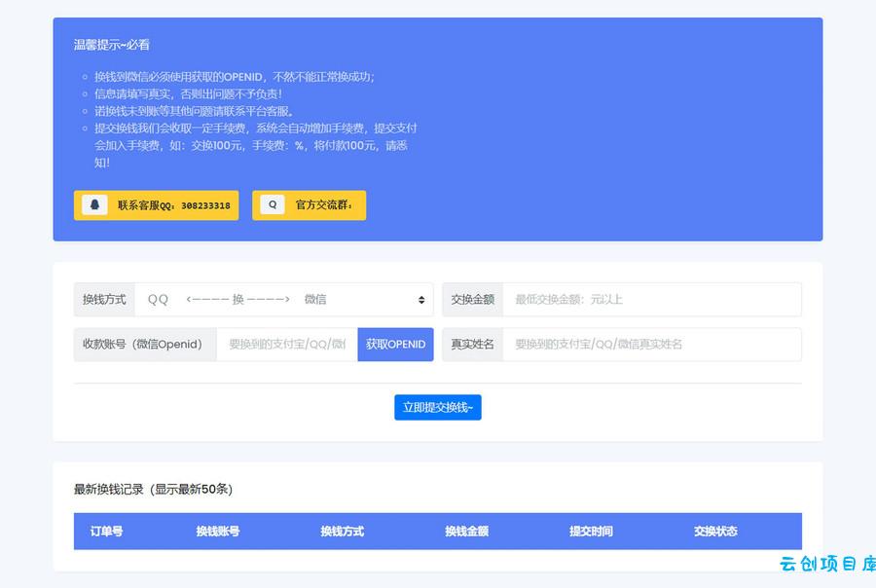Click the QQ penguin icon on customer service button
The width and height of the screenshot is (876, 588).
pos(94,204)
